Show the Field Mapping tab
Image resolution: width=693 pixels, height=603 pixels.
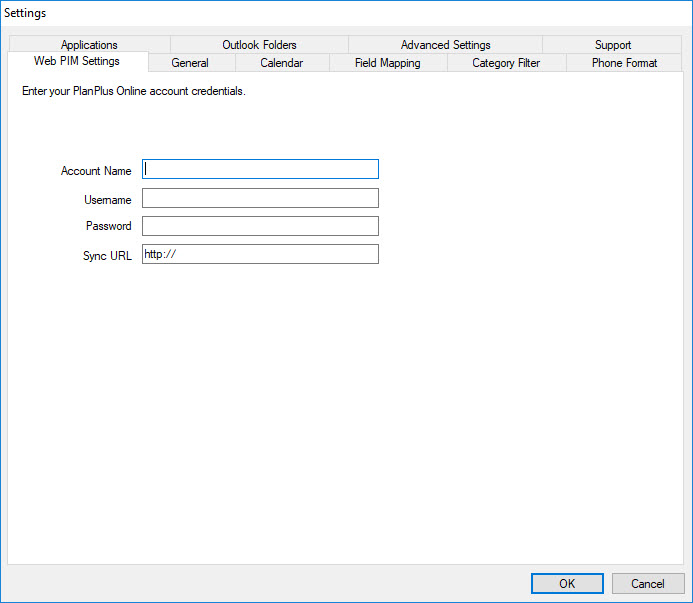click(x=387, y=63)
